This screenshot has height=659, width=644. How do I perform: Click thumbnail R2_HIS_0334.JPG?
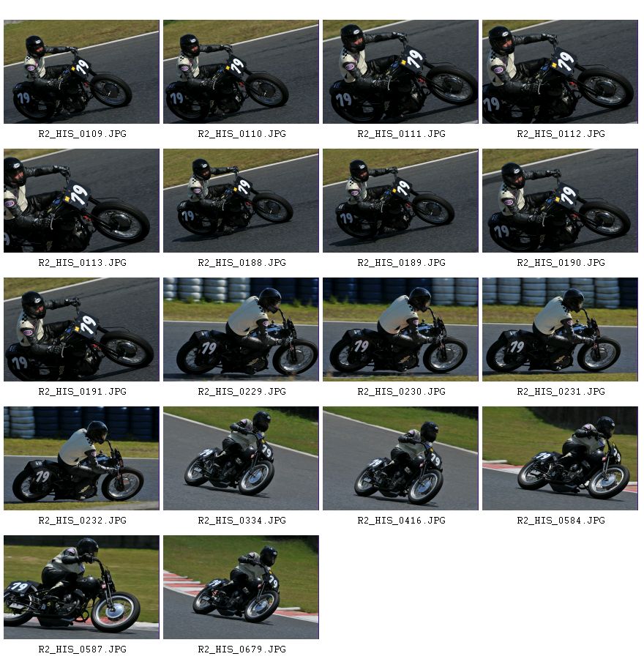tap(241, 458)
